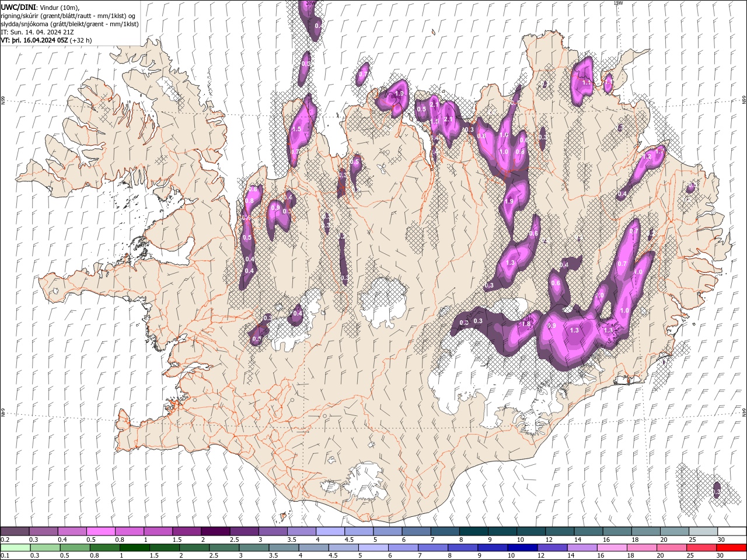This screenshot has width=747, height=560.
Task: Select the rain legend swatch between 3.5 and 4
Action: click(x=284, y=548)
